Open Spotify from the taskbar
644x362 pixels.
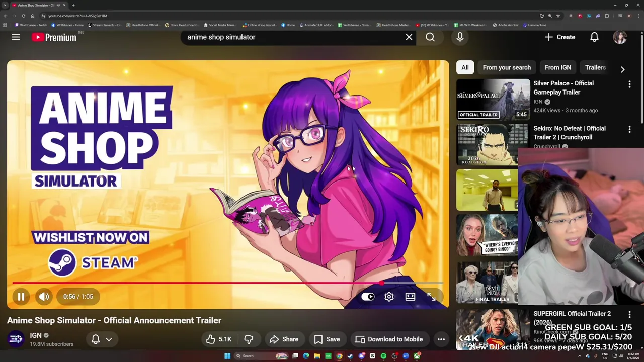pos(383,356)
